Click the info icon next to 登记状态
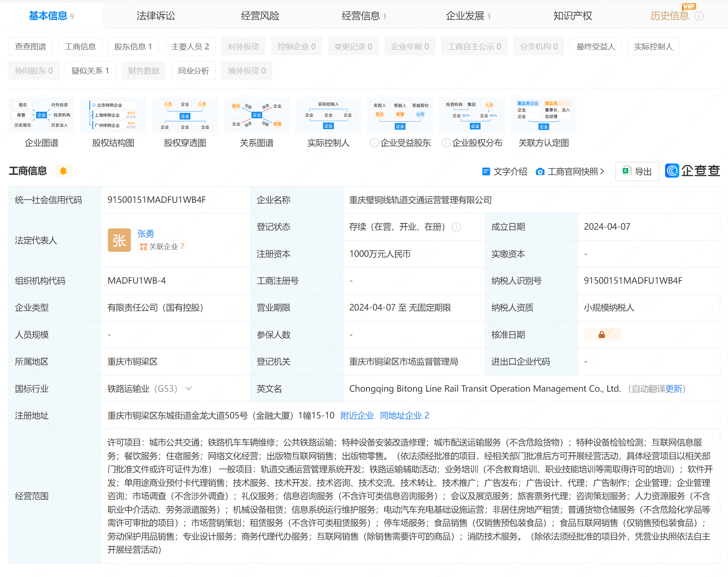This screenshot has width=728, height=577. 456,227
